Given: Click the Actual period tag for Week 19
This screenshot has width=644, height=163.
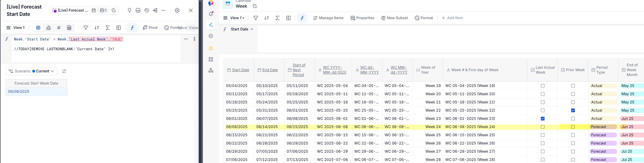Looking at the screenshot, I should [603, 86].
